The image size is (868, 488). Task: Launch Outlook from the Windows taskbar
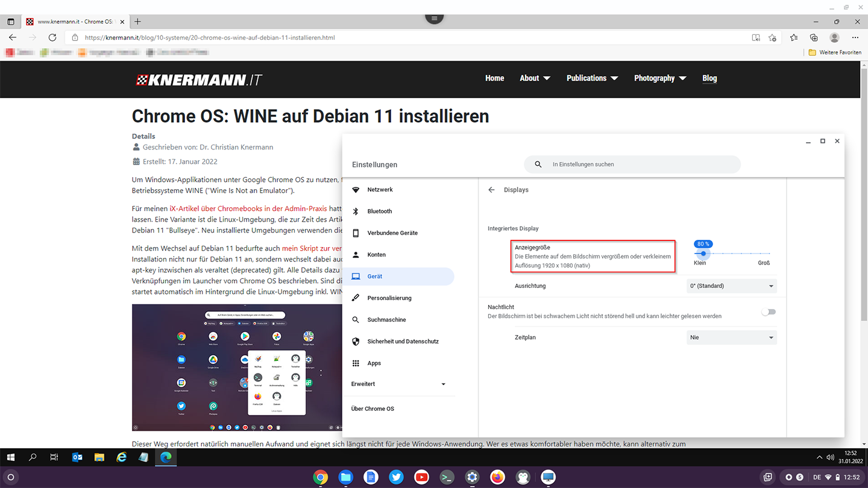[77, 457]
